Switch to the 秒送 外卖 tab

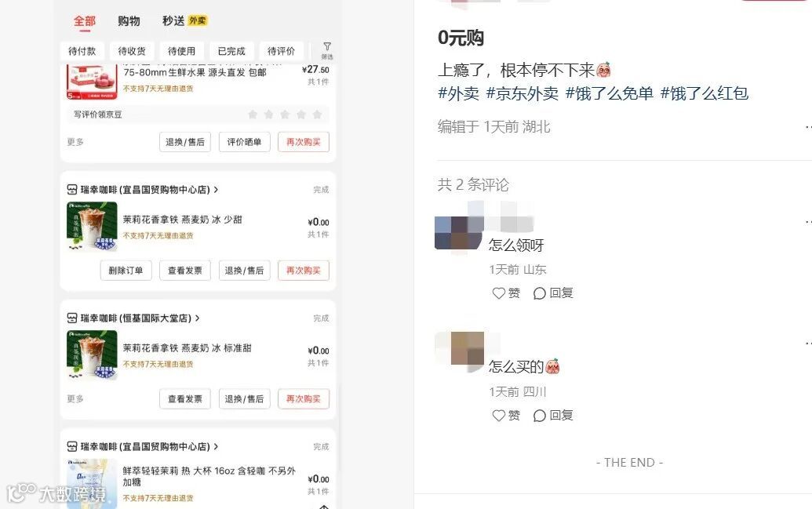point(184,20)
